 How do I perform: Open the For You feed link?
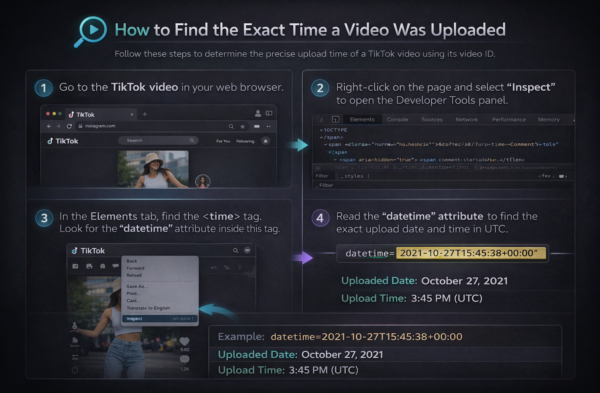[x=223, y=141]
